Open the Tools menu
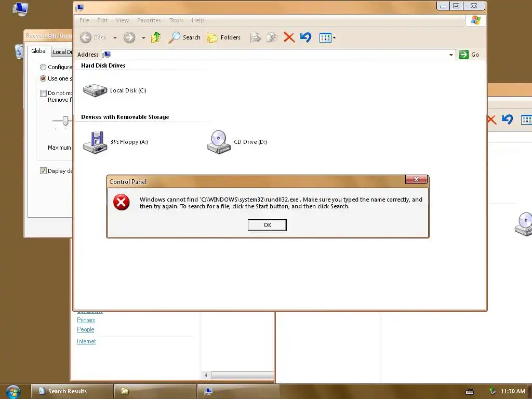Viewport: 532px width, 399px height. pos(176,20)
